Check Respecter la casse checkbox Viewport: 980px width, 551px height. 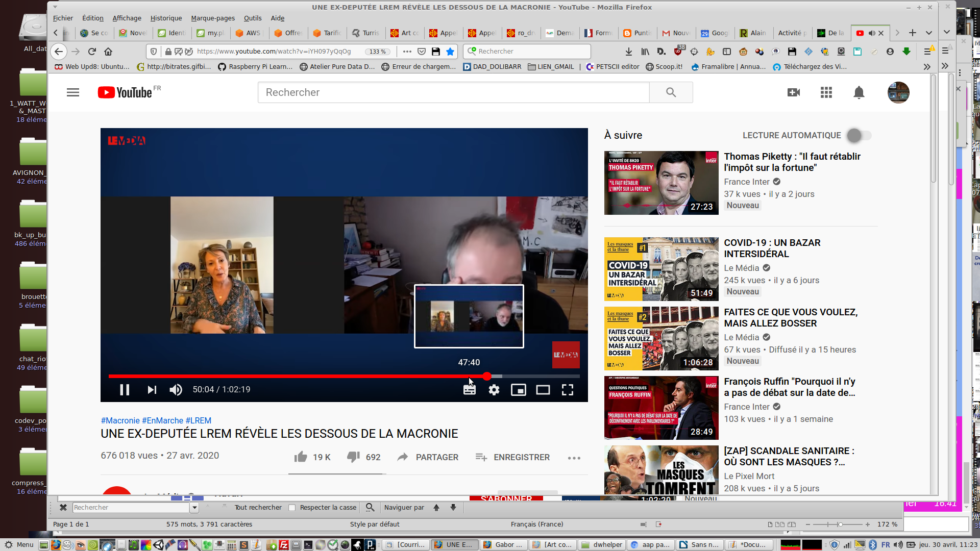click(292, 508)
